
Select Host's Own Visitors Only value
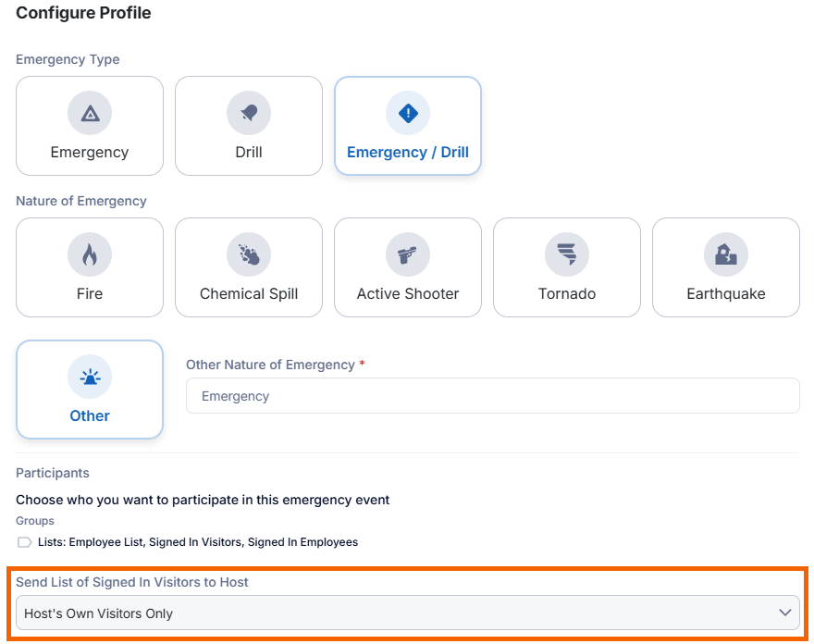98,613
